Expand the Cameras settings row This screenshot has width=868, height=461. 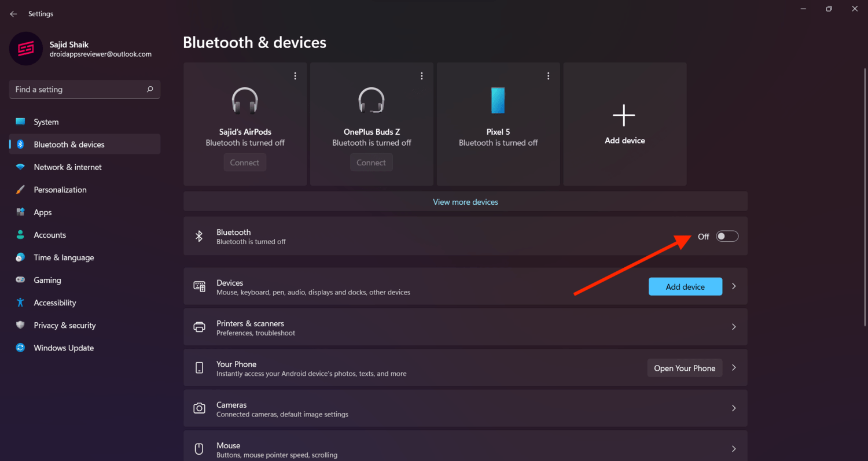(733, 408)
